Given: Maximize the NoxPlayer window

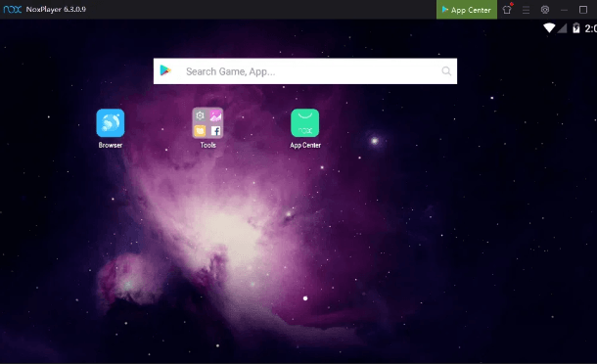Looking at the screenshot, I should tap(583, 10).
